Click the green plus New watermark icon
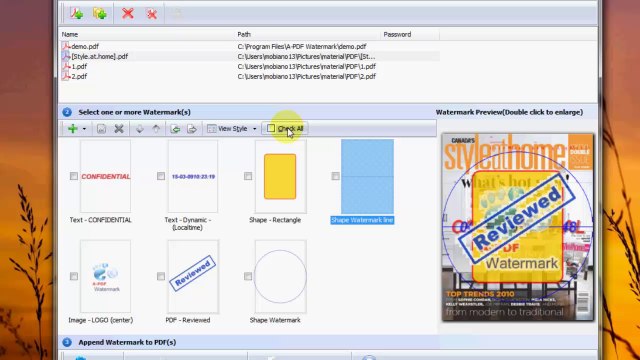This screenshot has width=640, height=360. (73, 129)
